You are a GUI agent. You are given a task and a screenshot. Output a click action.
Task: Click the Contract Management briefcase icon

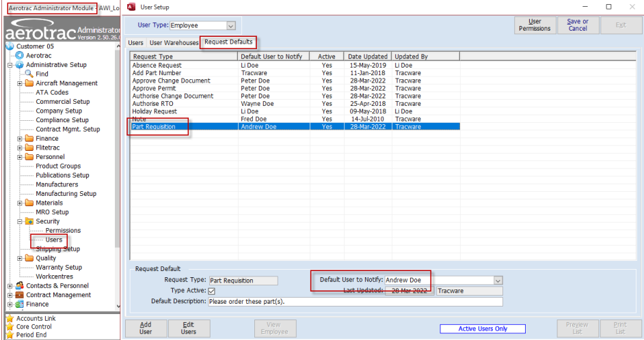pyautogui.click(x=19, y=295)
